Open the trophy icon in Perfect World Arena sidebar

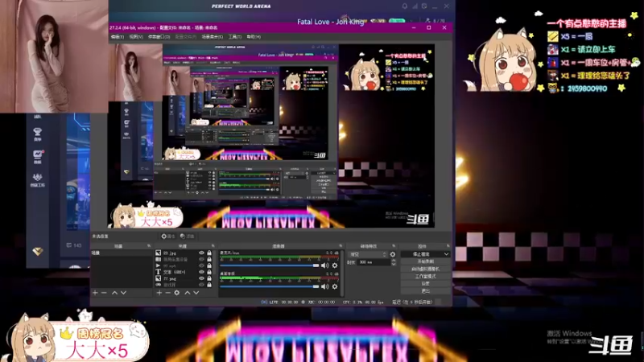click(x=37, y=134)
